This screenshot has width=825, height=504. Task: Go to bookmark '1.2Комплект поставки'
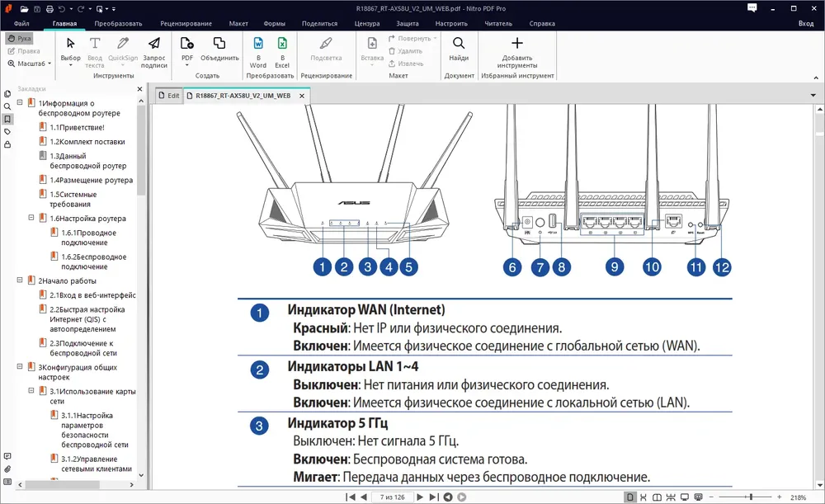click(87, 142)
